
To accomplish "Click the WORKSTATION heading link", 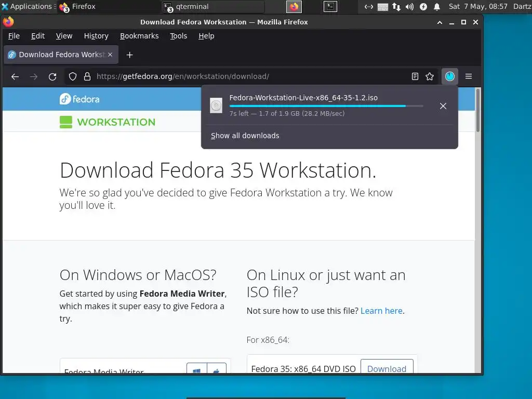I will pyautogui.click(x=116, y=122).
